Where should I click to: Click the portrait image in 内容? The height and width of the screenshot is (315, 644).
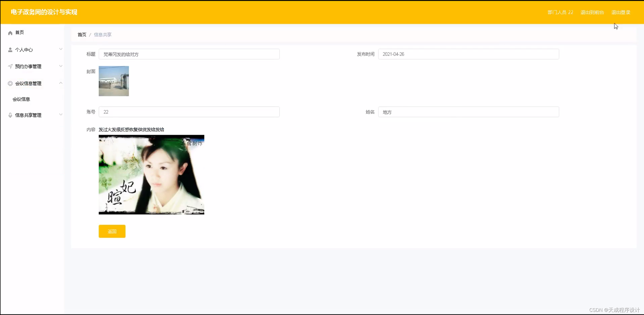[x=151, y=175]
